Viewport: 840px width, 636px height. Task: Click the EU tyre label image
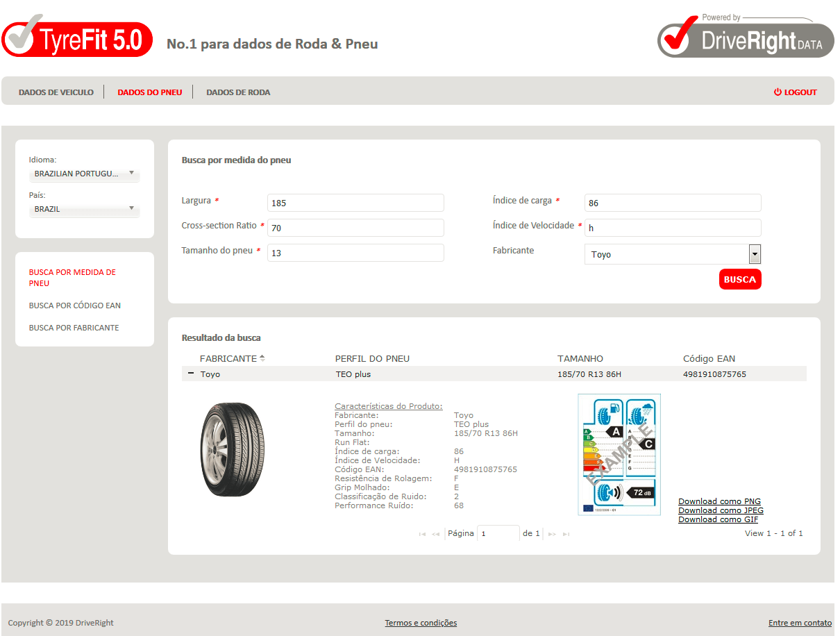619,455
